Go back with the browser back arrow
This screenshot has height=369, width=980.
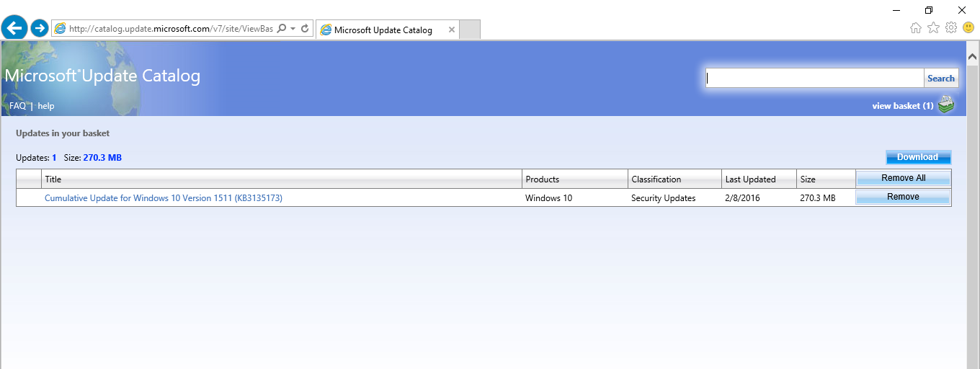(14, 28)
